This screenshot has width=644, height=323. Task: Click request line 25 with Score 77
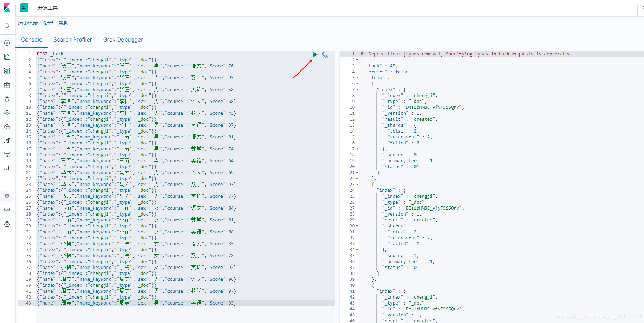click(x=136, y=196)
